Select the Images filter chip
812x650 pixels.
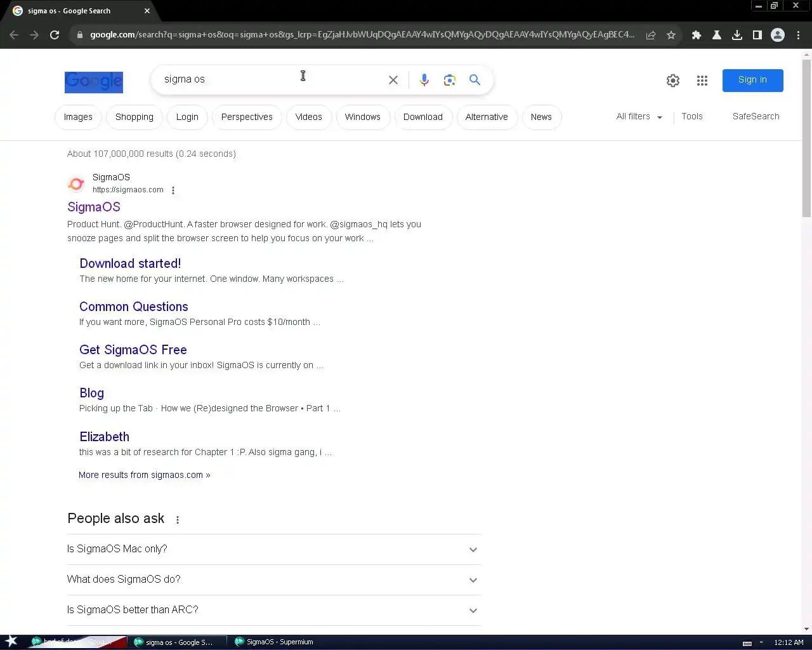(x=78, y=117)
